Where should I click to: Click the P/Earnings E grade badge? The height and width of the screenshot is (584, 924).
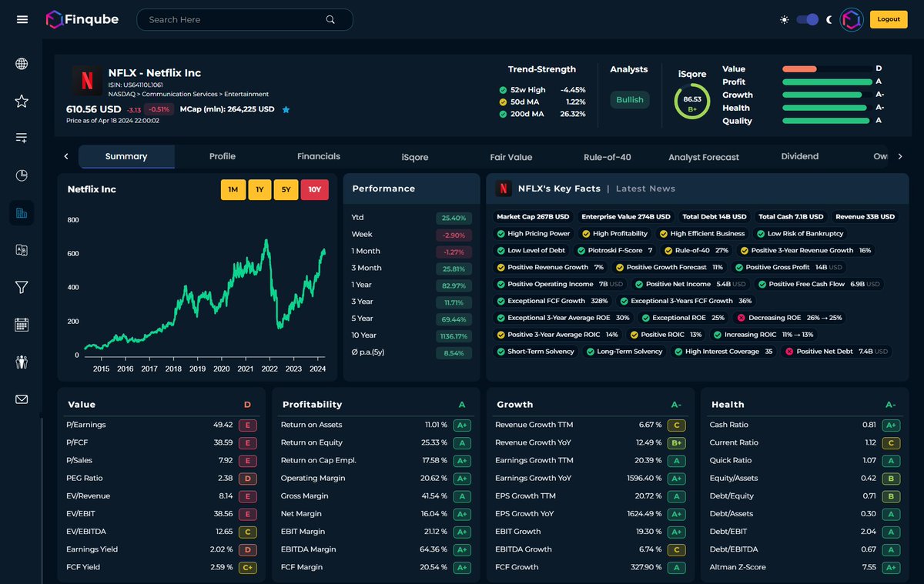(248, 425)
